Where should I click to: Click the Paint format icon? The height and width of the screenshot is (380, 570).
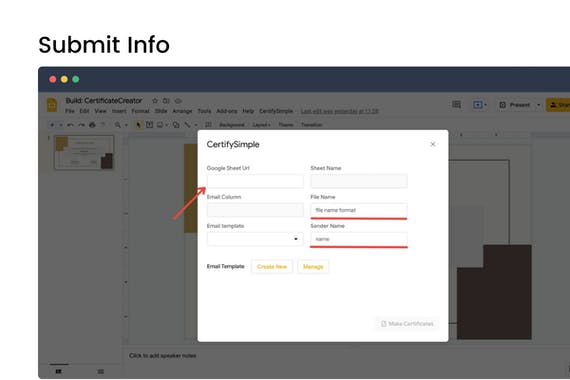pos(103,125)
